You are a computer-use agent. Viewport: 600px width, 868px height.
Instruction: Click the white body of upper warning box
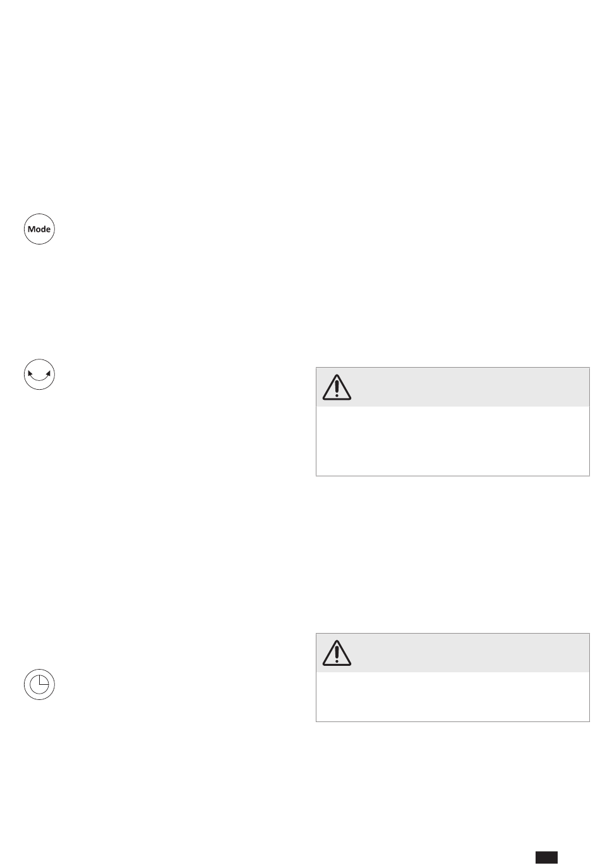(x=453, y=440)
